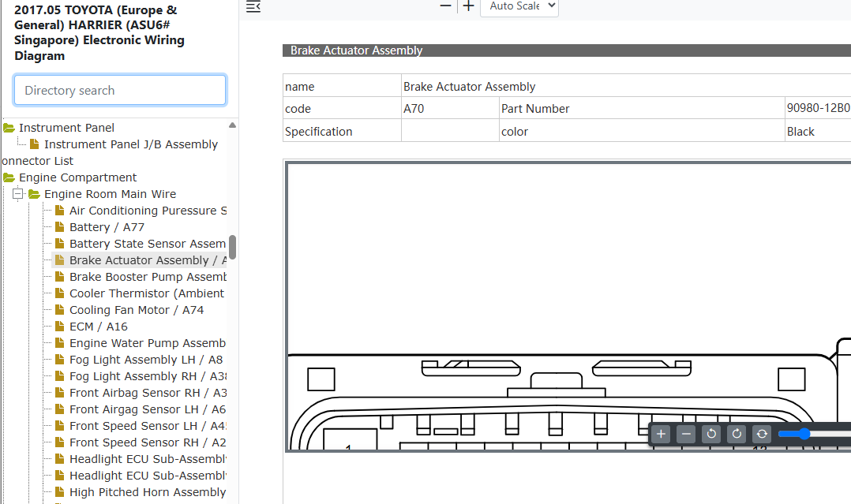Click the Instrument Panel J/B Assembly file icon
Viewport: 851px width, 504px height.
click(34, 144)
